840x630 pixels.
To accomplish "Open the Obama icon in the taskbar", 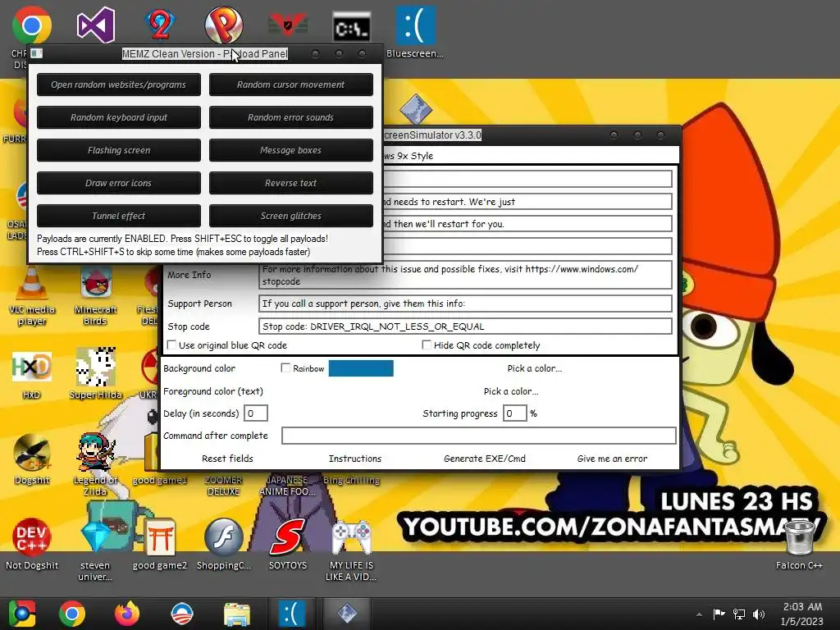I will coord(181,614).
